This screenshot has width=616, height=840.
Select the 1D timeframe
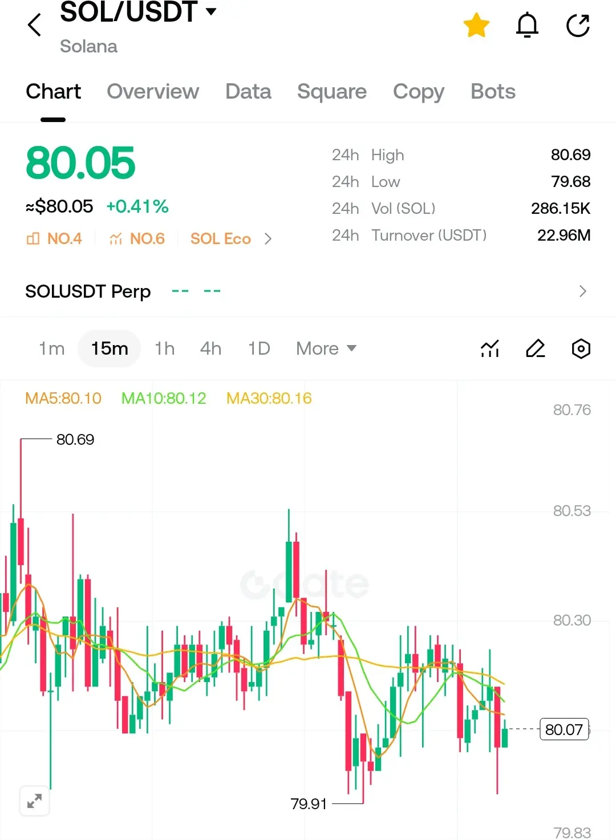(259, 348)
